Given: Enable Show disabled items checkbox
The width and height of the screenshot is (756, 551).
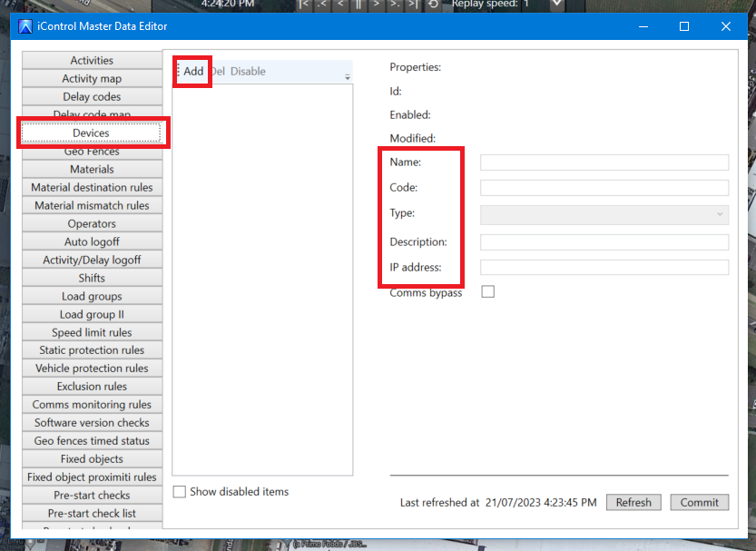Looking at the screenshot, I should click(180, 492).
